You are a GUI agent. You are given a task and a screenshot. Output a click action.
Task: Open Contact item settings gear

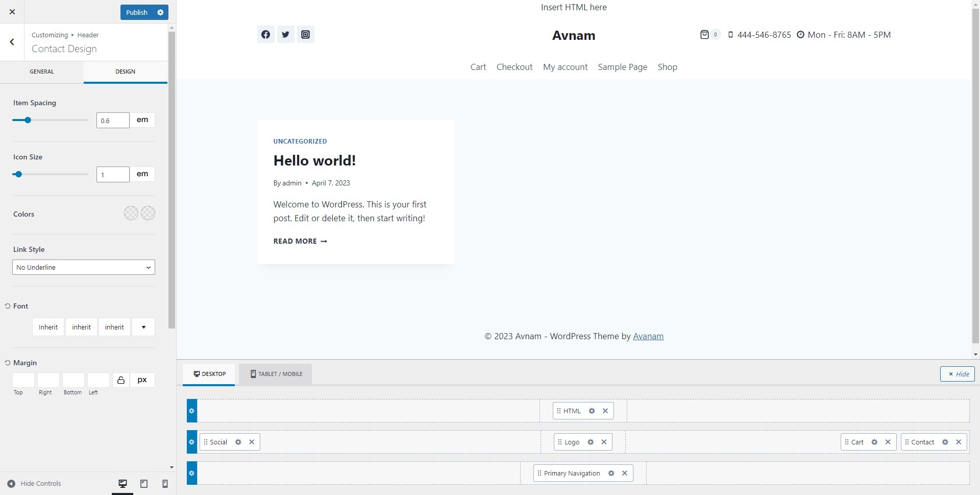[x=945, y=442]
